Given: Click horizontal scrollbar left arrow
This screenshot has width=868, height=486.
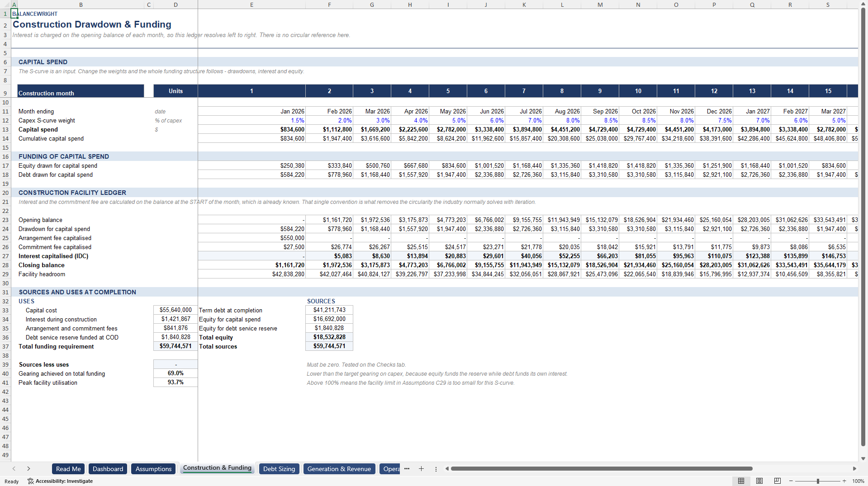Looking at the screenshot, I should tap(447, 469).
